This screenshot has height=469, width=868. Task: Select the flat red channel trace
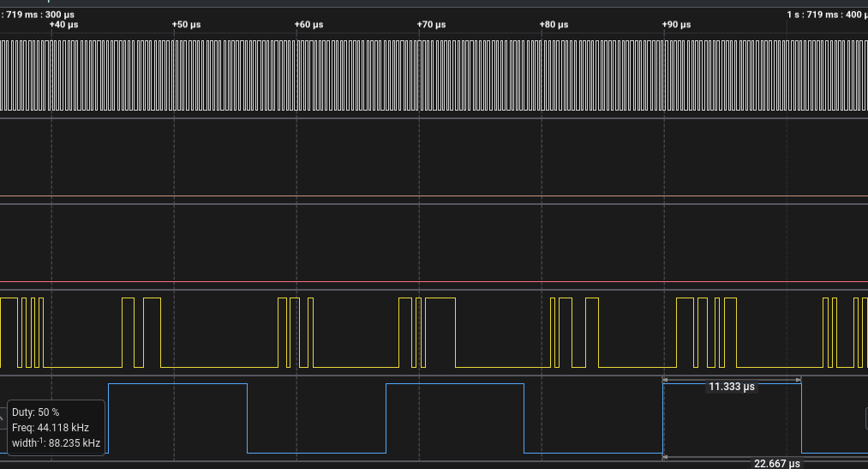coord(428,282)
